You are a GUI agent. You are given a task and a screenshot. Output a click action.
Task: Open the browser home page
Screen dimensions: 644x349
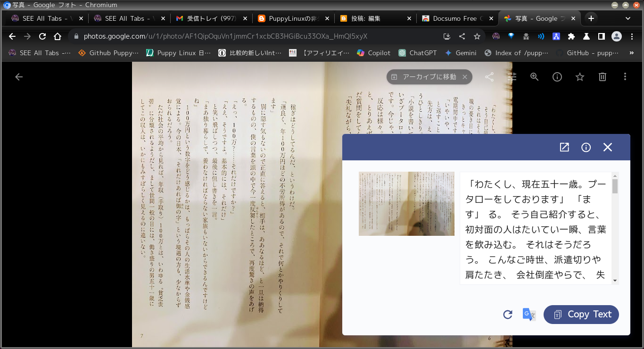point(58,36)
